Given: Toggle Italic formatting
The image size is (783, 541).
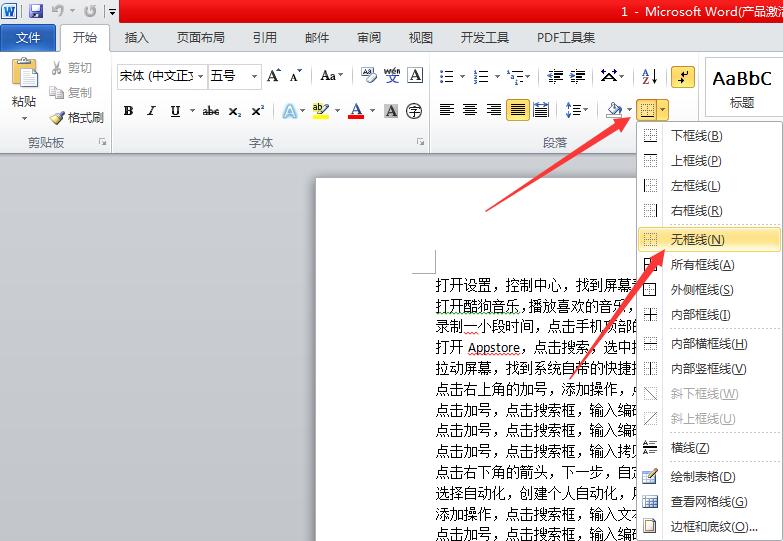Looking at the screenshot, I should [151, 111].
